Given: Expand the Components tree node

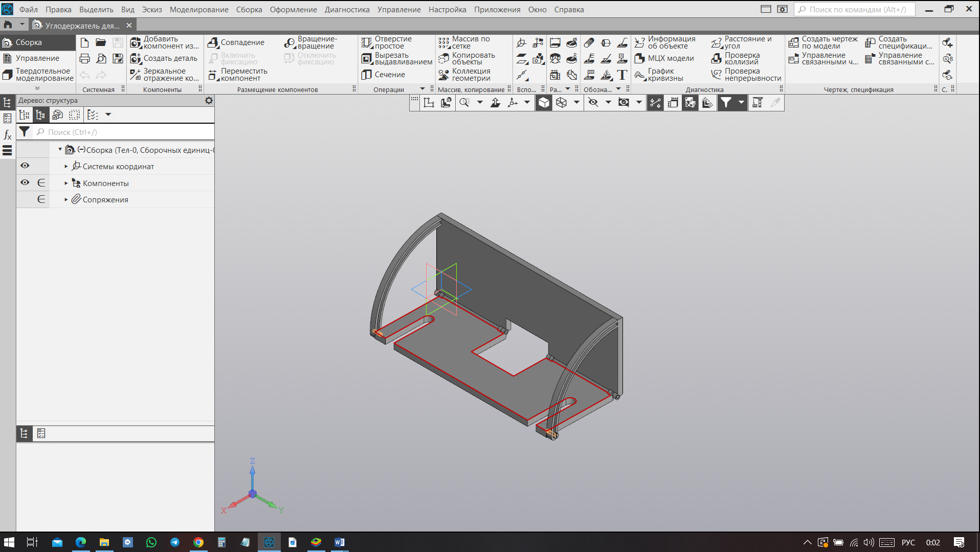Looking at the screenshot, I should [66, 183].
